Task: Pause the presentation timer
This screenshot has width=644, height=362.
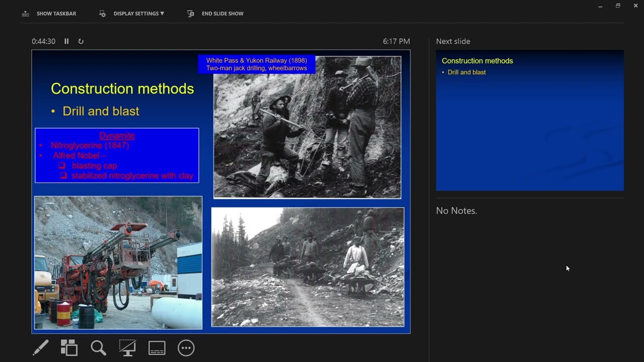Action: pos(66,41)
